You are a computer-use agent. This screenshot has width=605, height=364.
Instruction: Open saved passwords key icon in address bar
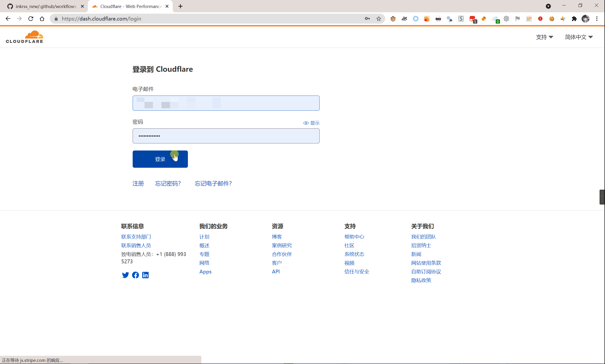click(x=367, y=19)
